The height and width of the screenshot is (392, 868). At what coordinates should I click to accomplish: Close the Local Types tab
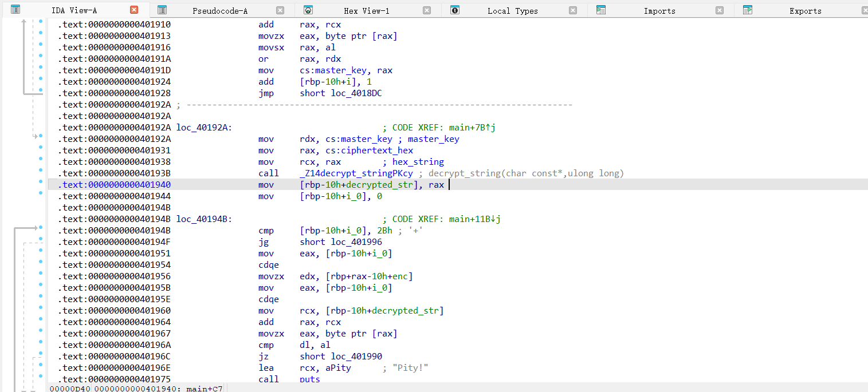(x=573, y=10)
